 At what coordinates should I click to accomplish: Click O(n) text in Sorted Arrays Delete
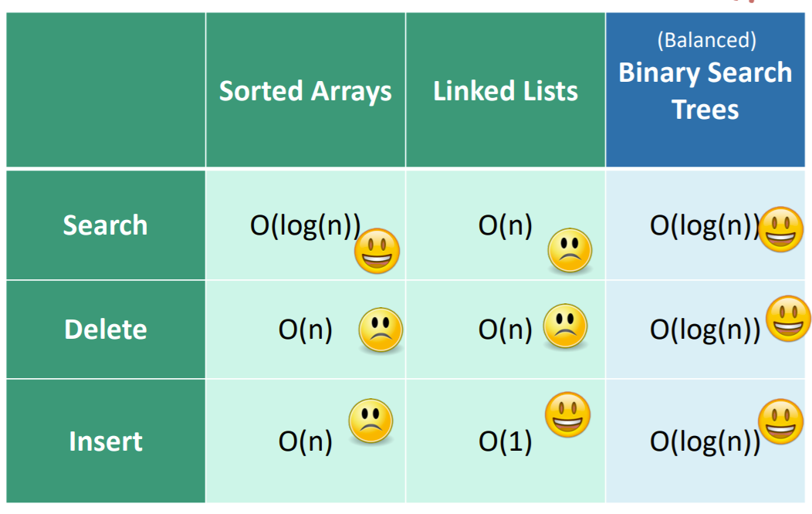pyautogui.click(x=306, y=330)
